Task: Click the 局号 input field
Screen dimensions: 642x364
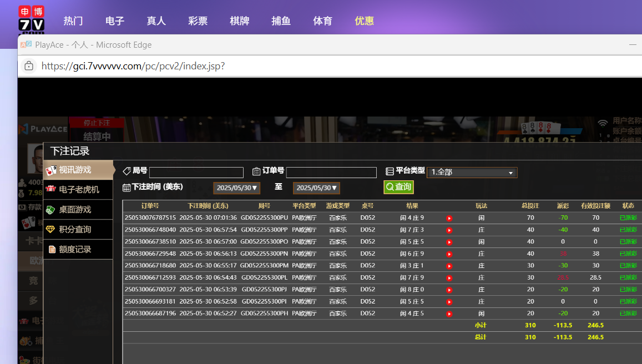Action: (x=196, y=173)
